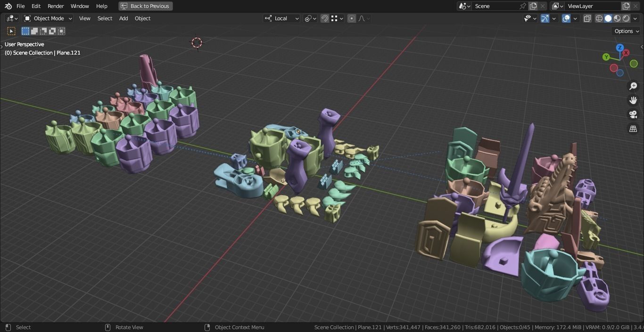This screenshot has width=644, height=332.
Task: Toggle proportional editing
Action: point(352,18)
